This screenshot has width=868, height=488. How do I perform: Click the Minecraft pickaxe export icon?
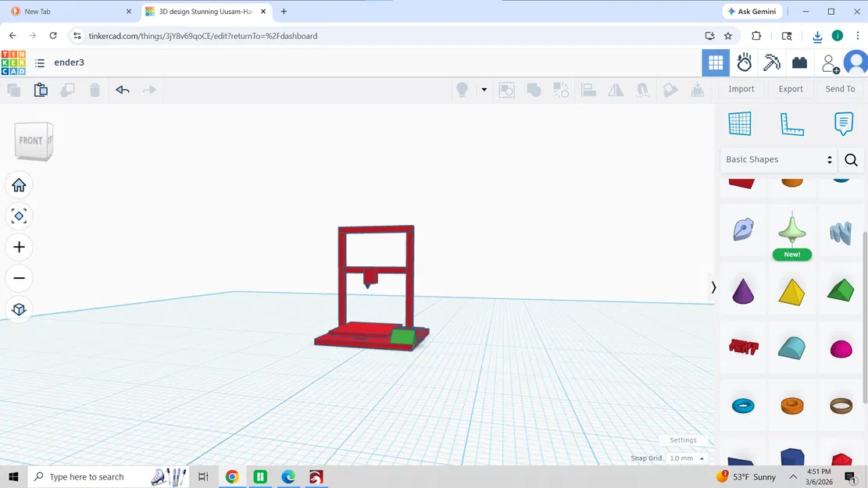[771, 62]
